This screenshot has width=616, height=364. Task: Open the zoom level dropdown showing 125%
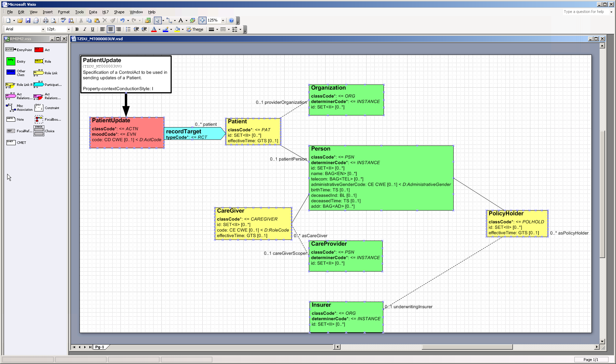[222, 20]
